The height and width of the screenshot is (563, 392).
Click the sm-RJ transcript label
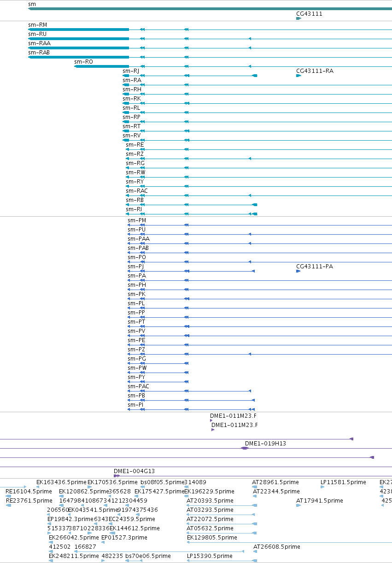(x=131, y=71)
